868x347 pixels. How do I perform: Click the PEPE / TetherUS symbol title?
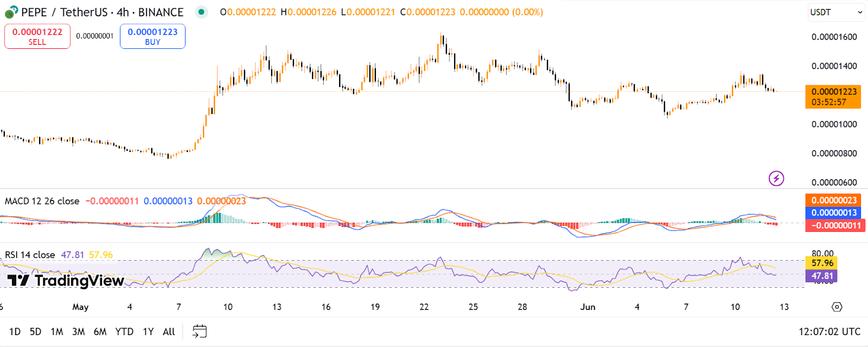(x=102, y=12)
